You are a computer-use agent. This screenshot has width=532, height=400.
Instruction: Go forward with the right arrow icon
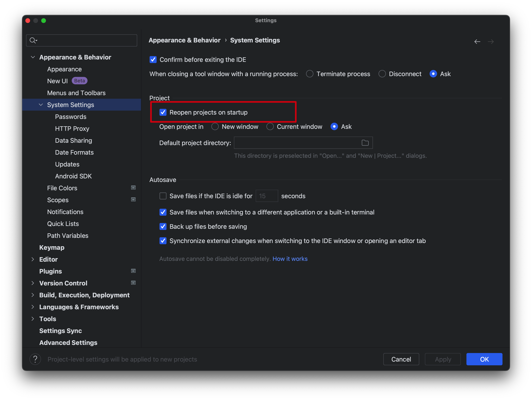click(491, 42)
